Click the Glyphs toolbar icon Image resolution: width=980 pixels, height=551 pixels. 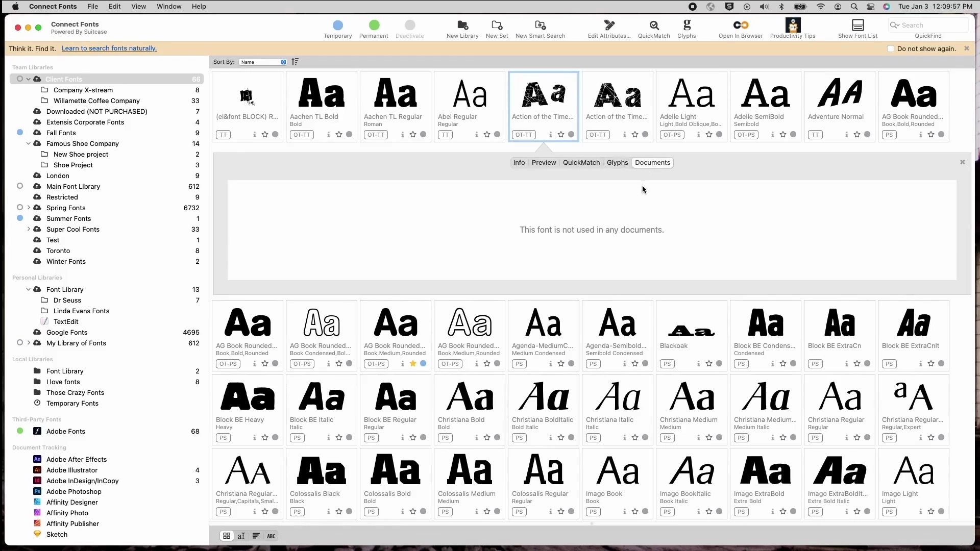[687, 29]
